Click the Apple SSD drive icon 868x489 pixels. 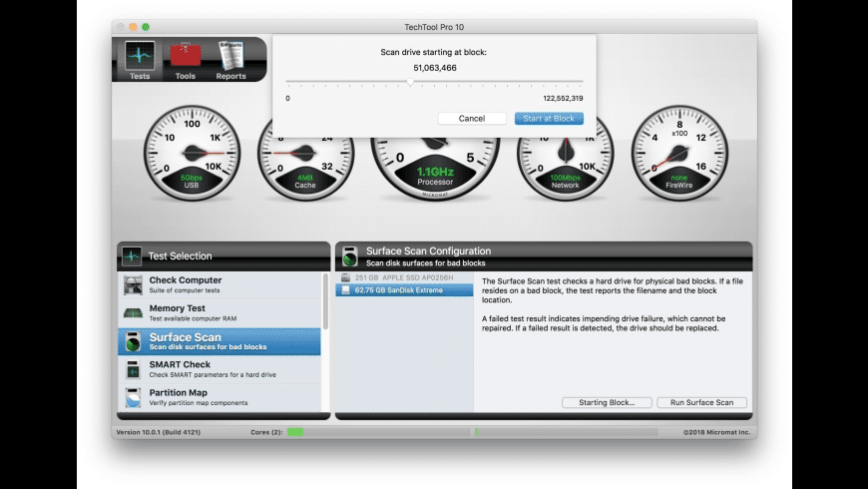[x=345, y=277]
